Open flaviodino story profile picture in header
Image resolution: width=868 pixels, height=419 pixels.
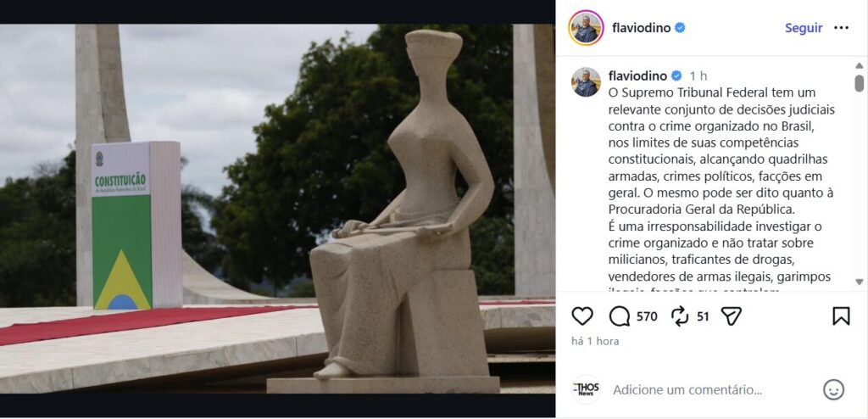pyautogui.click(x=586, y=28)
